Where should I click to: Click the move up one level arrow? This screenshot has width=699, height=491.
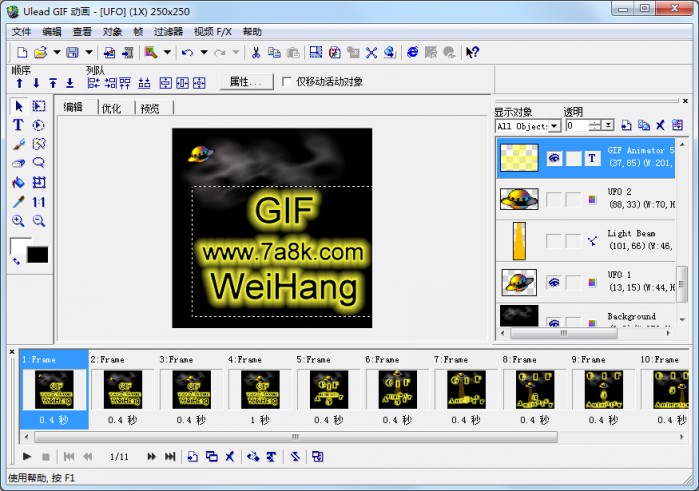tap(19, 83)
